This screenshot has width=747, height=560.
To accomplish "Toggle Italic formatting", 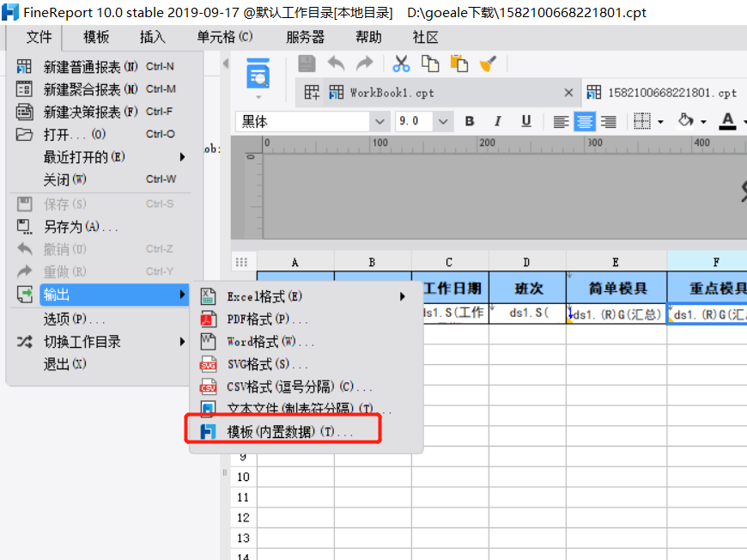I will tap(498, 121).
